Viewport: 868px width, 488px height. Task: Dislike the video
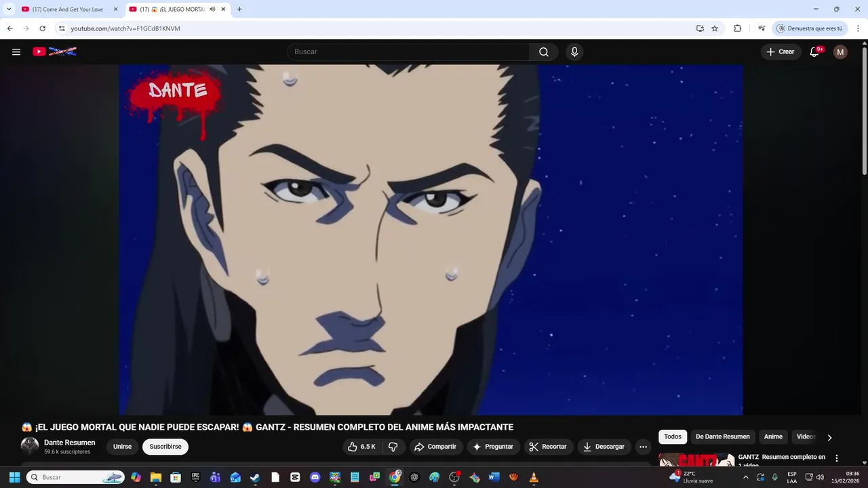click(393, 447)
